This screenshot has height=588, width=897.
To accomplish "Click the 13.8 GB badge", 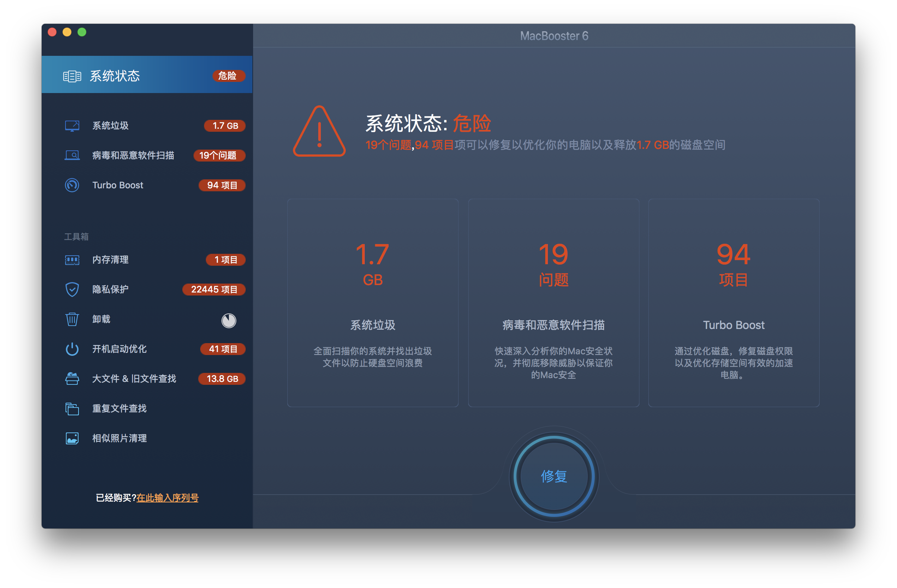I will [222, 379].
